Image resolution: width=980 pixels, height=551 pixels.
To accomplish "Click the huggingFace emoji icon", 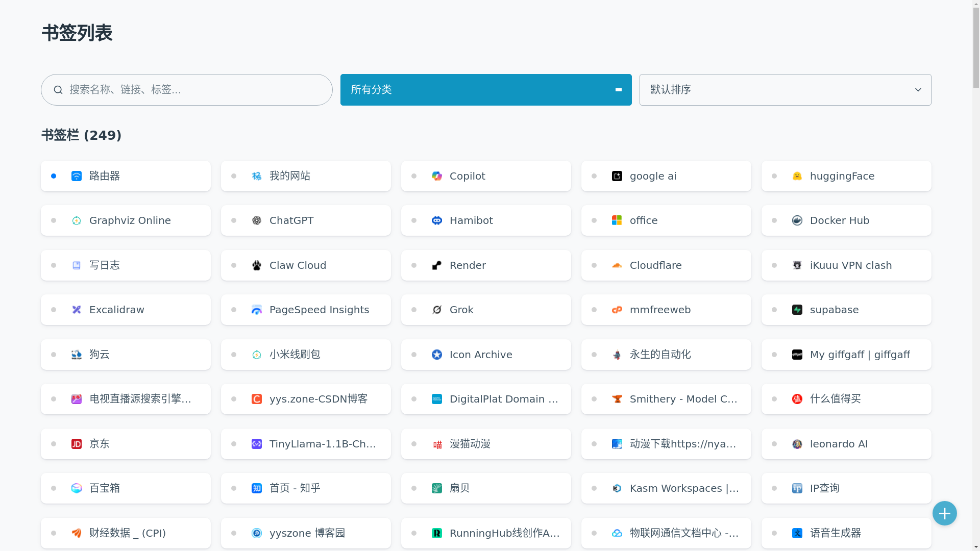I will (797, 176).
